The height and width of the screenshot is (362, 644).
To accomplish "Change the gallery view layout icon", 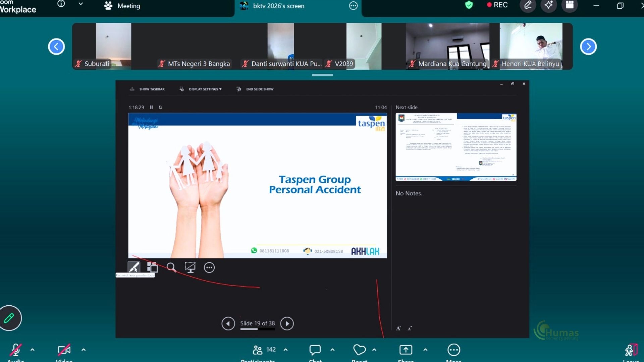I will point(570,5).
